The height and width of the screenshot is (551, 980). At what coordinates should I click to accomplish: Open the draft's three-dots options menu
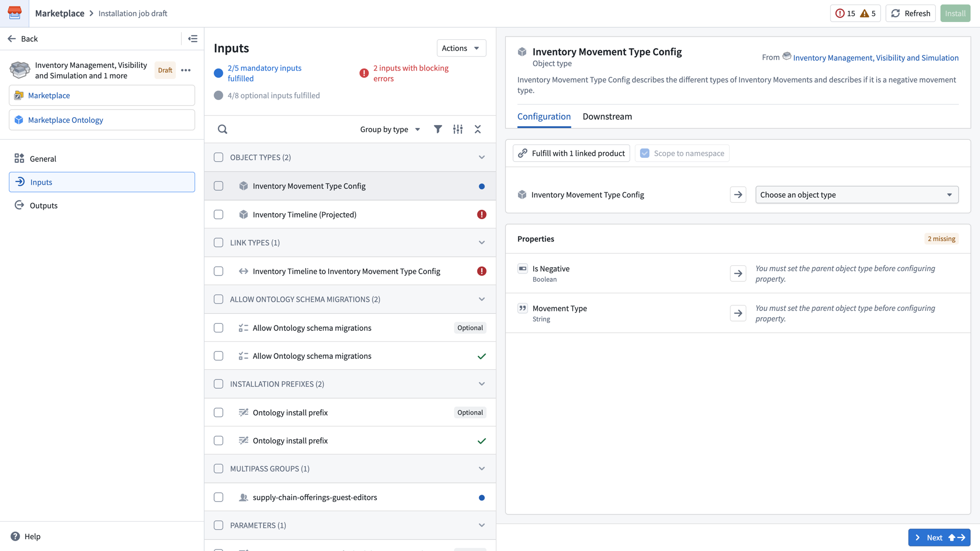(x=186, y=70)
